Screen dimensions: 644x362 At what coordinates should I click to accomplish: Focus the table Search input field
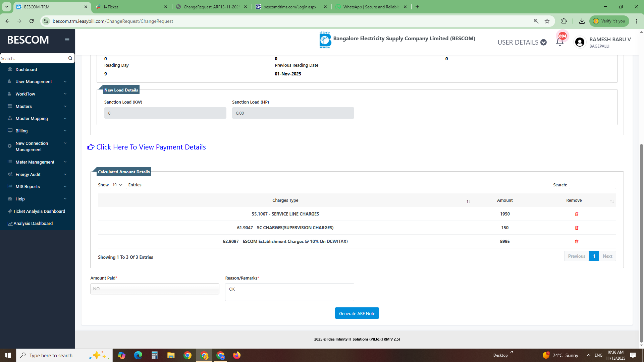coord(592,185)
